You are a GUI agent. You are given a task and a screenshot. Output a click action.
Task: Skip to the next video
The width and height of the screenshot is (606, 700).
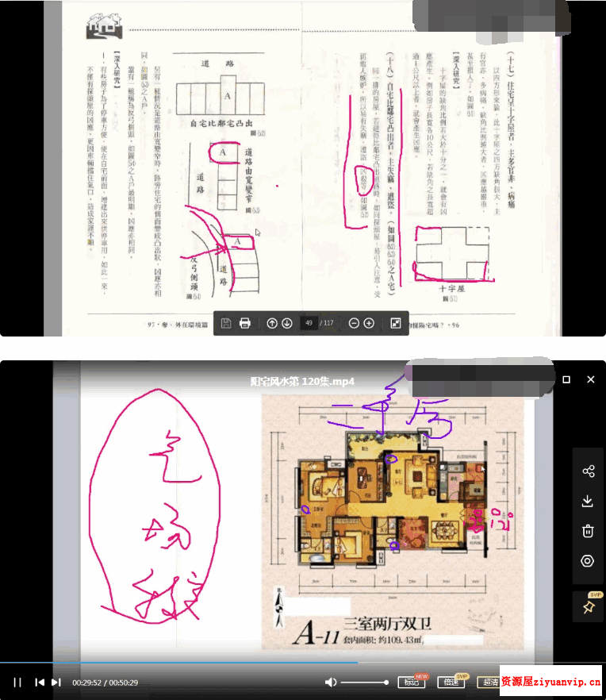click(x=56, y=683)
